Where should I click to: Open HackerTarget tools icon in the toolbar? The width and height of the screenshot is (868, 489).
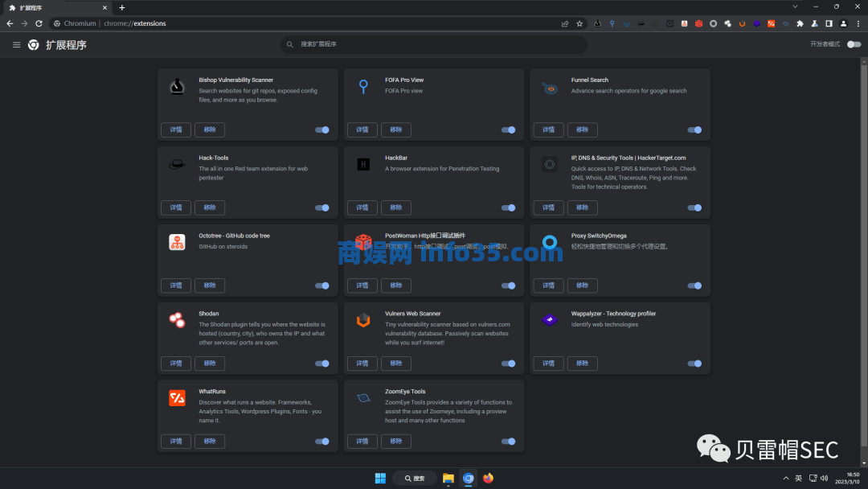coord(669,24)
